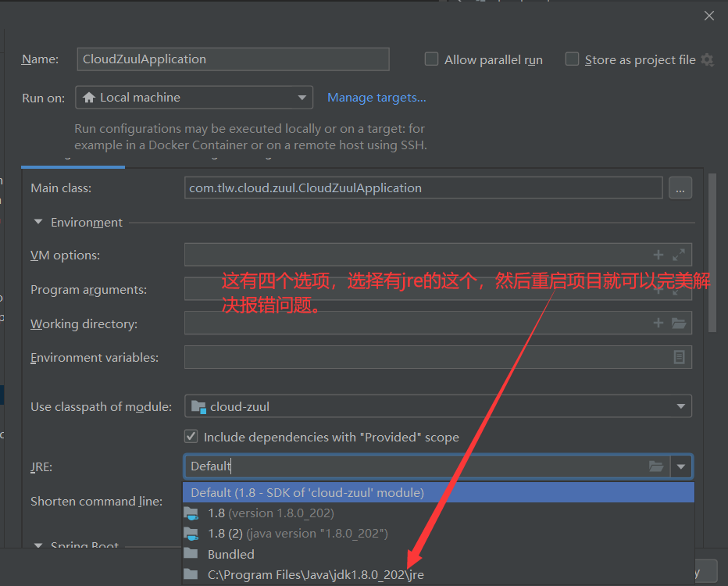Open the Environment variables editor icon
Screen dimensions: 728x586
tap(679, 357)
